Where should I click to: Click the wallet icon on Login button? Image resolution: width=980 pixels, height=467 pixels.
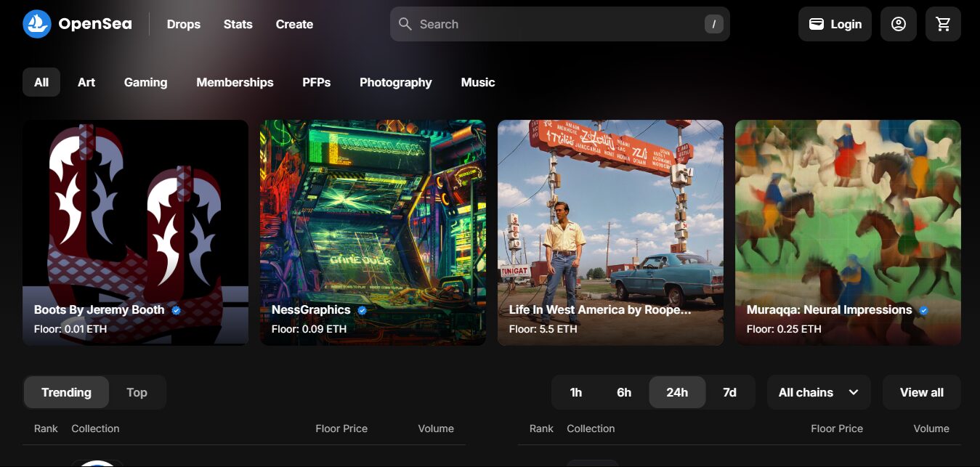[817, 24]
